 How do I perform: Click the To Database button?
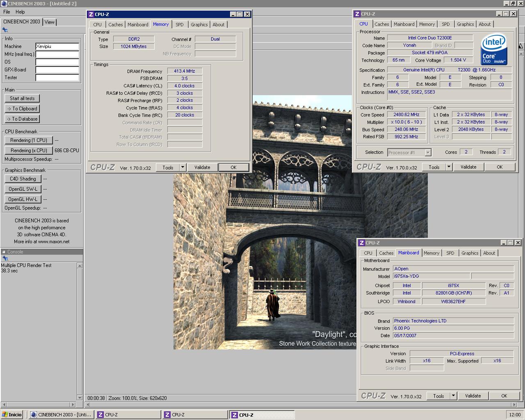pos(23,119)
